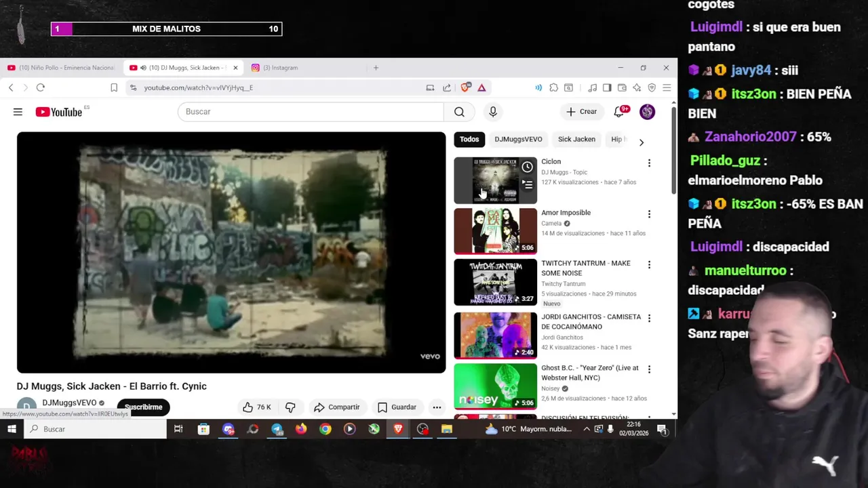The width and height of the screenshot is (868, 488).
Task: Open File Explorer from the taskbar
Action: pyautogui.click(x=447, y=429)
